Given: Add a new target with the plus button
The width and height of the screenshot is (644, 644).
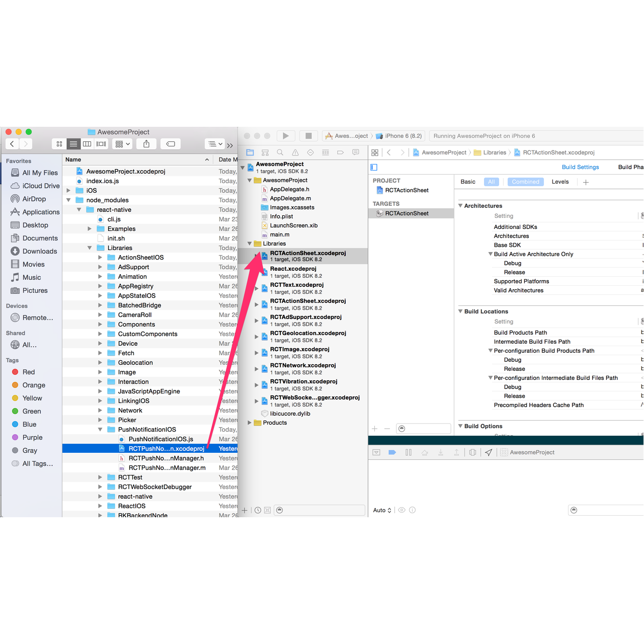Looking at the screenshot, I should [374, 428].
